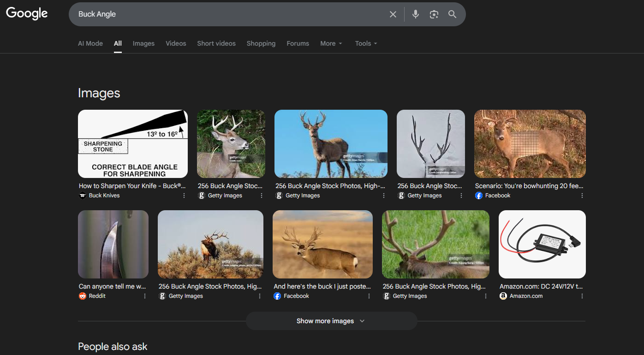The image size is (644, 355).
Task: Start a voice search with the microphone icon
Action: coord(416,14)
